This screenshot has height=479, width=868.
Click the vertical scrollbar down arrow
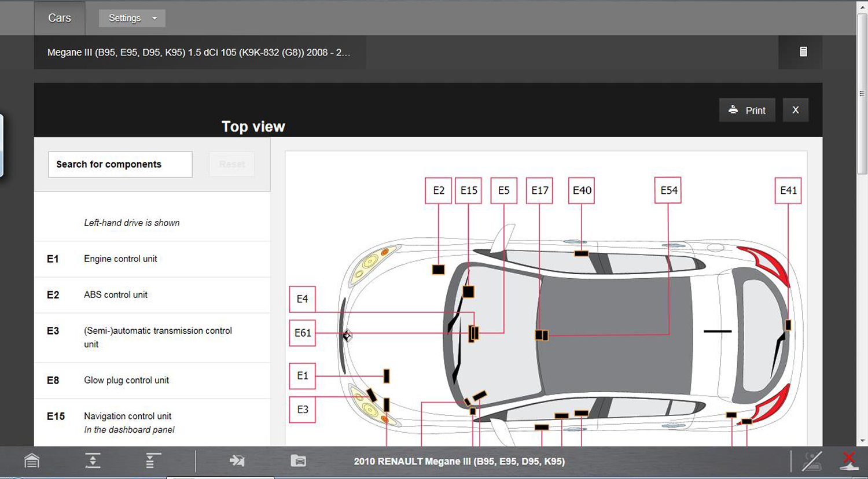point(862,441)
